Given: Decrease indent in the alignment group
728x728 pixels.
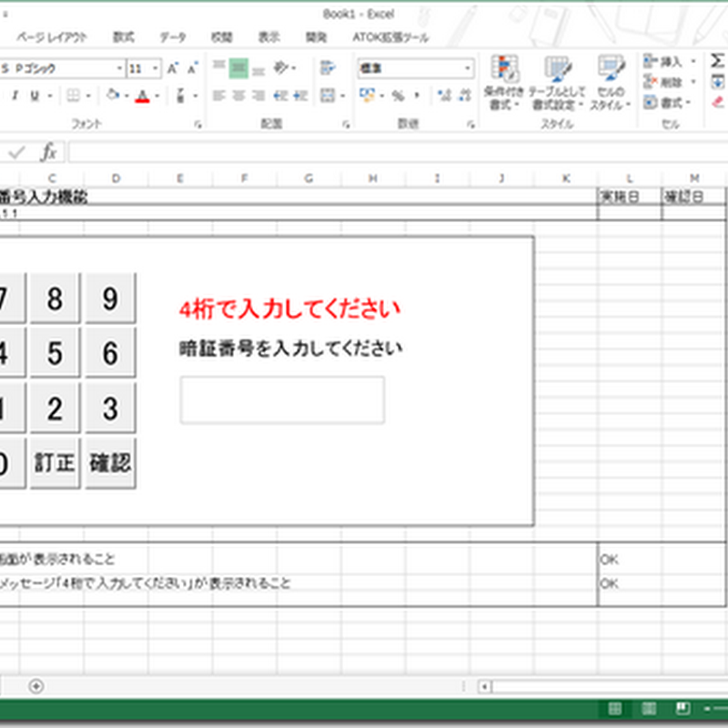Looking at the screenshot, I should pyautogui.click(x=280, y=96).
